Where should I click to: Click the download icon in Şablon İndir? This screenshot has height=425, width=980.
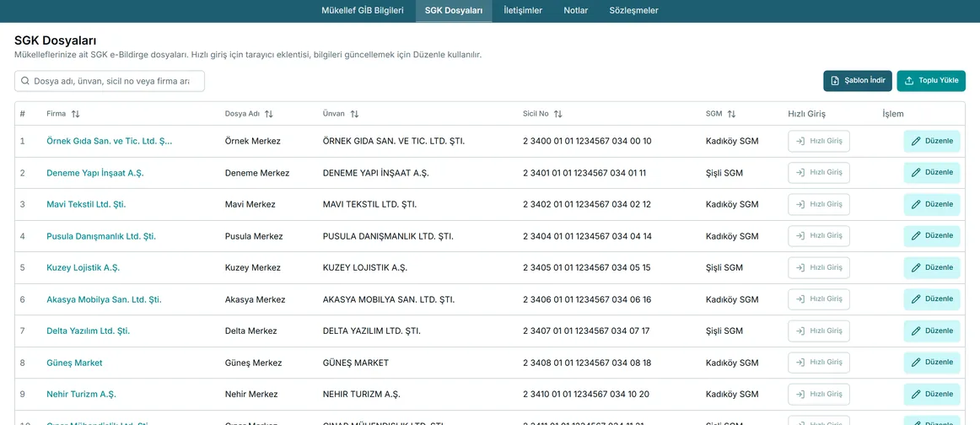[835, 81]
